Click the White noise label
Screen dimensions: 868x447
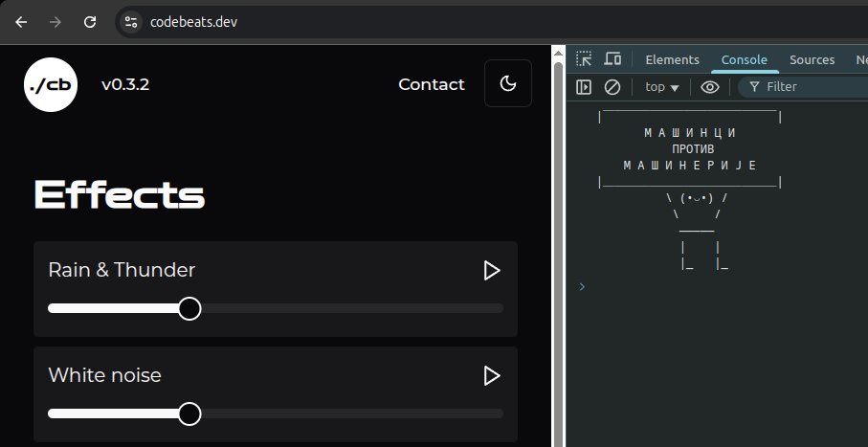(x=104, y=375)
